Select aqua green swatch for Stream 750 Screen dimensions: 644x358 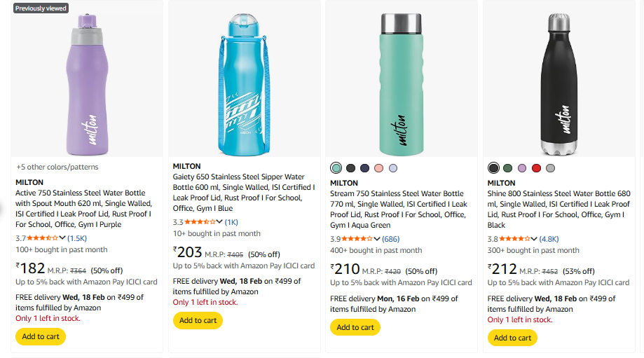tap(336, 168)
